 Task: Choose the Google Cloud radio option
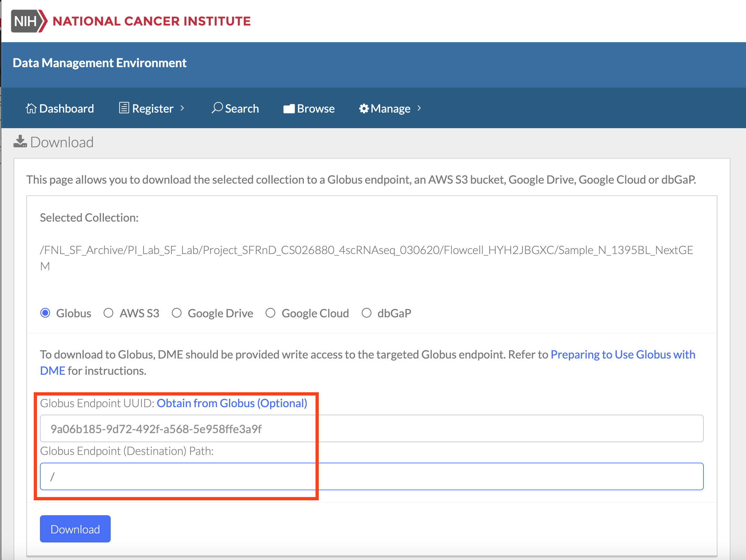pos(270,313)
